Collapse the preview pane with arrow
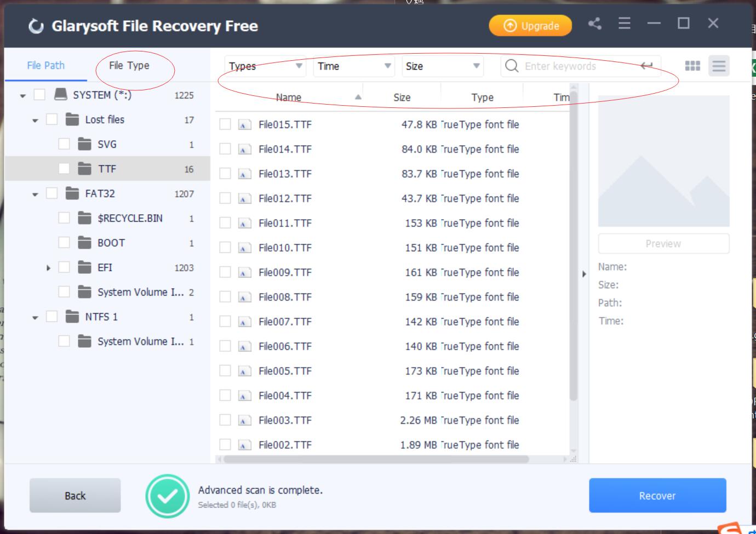 584,274
